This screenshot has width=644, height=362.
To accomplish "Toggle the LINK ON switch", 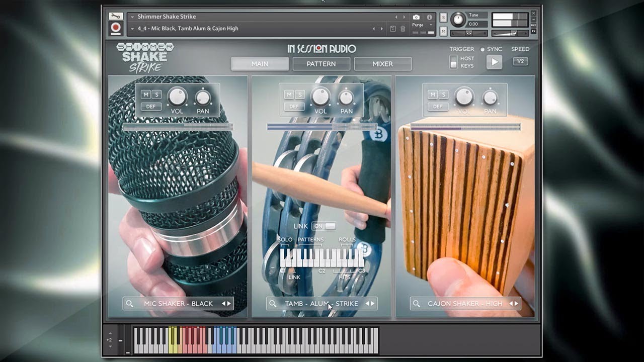I will (x=324, y=226).
